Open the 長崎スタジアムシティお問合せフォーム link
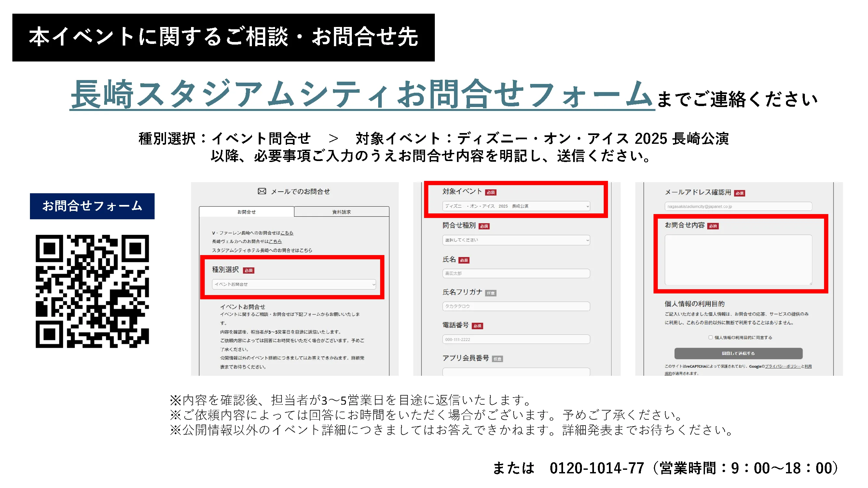 tap(362, 94)
